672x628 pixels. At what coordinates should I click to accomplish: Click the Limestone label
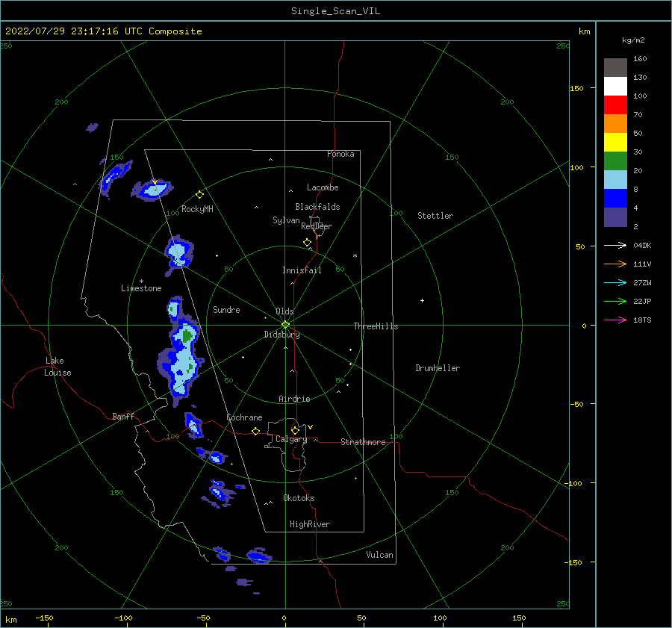tap(141, 288)
